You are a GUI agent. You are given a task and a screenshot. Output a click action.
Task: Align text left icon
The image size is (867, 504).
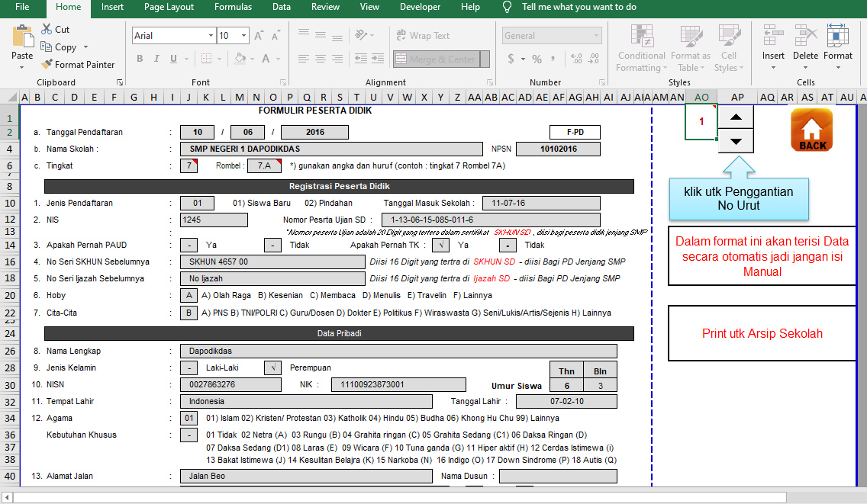[x=304, y=59]
